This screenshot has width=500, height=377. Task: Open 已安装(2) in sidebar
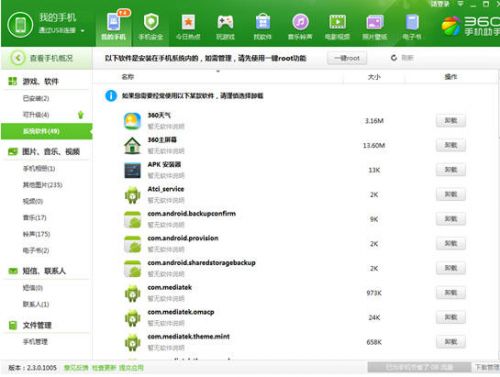pos(36,98)
